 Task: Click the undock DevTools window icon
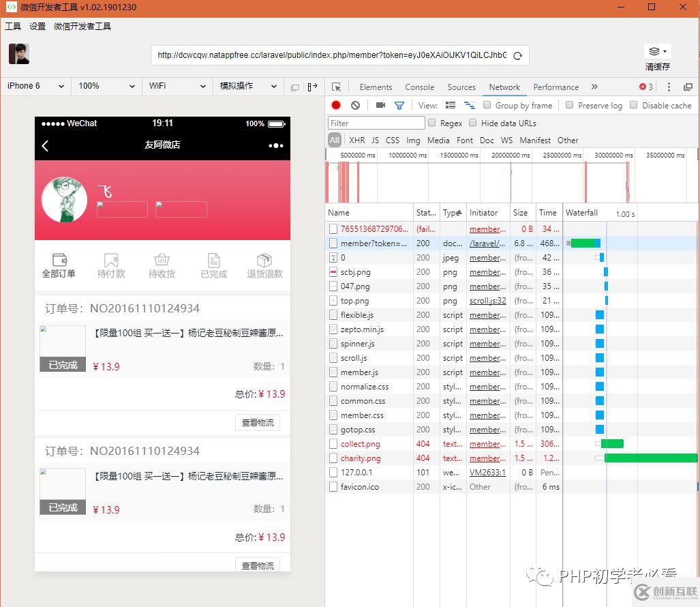pyautogui.click(x=688, y=87)
